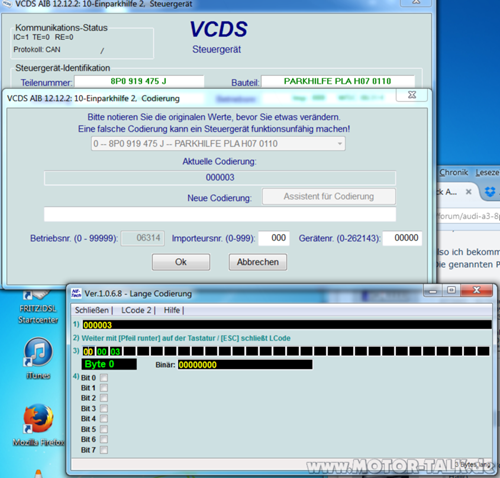The width and height of the screenshot is (500, 478).
Task: Open the FRITZ!DSL Startcenter desktop shortcut
Action: pyautogui.click(x=37, y=308)
